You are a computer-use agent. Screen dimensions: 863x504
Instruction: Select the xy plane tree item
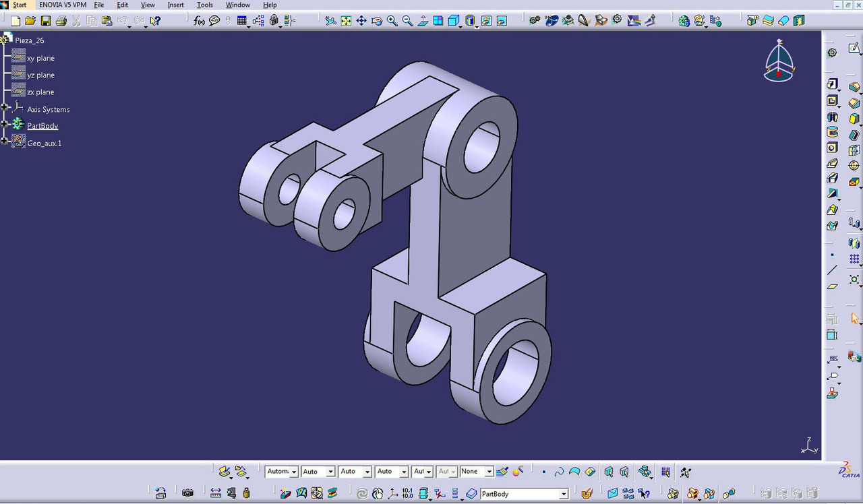pyautogui.click(x=40, y=58)
